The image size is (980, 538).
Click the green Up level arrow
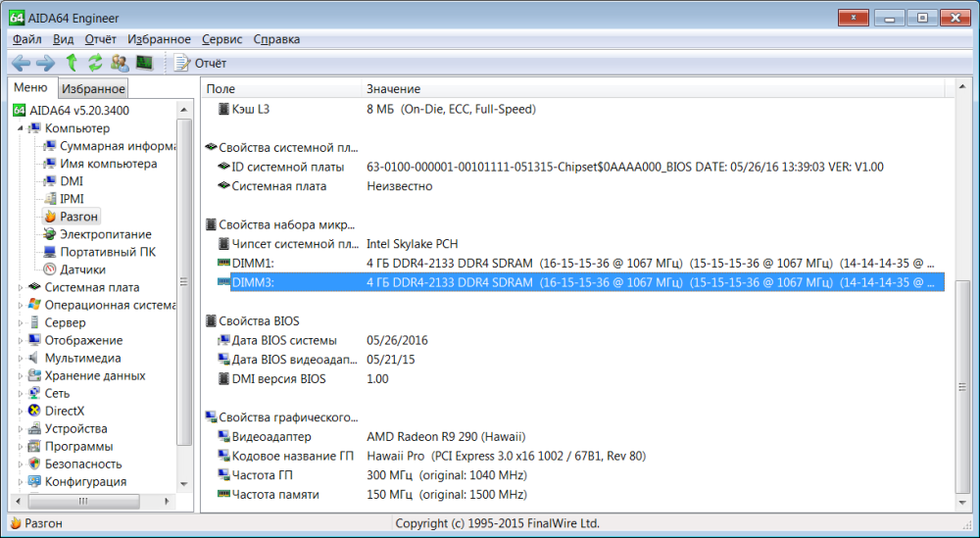click(72, 63)
